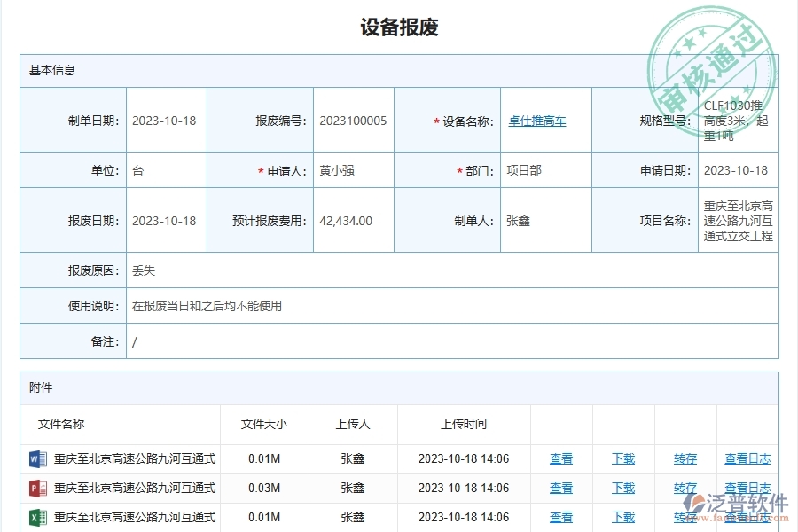Open the 卓仕推高车 equipment link
798x532 pixels.
536,121
